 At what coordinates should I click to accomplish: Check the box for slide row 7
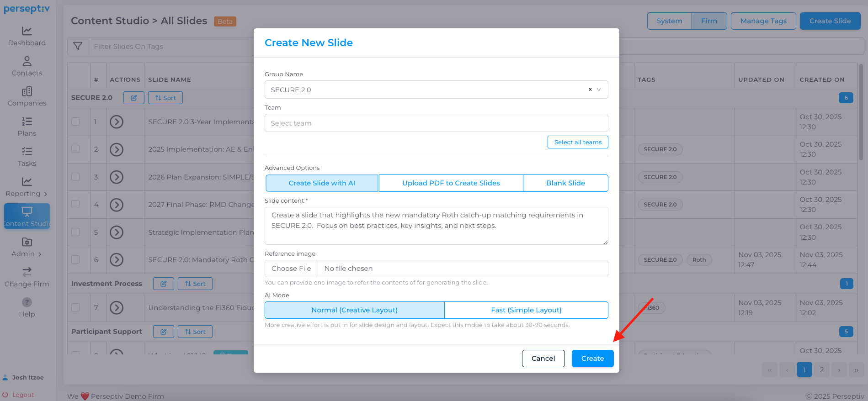tap(75, 307)
